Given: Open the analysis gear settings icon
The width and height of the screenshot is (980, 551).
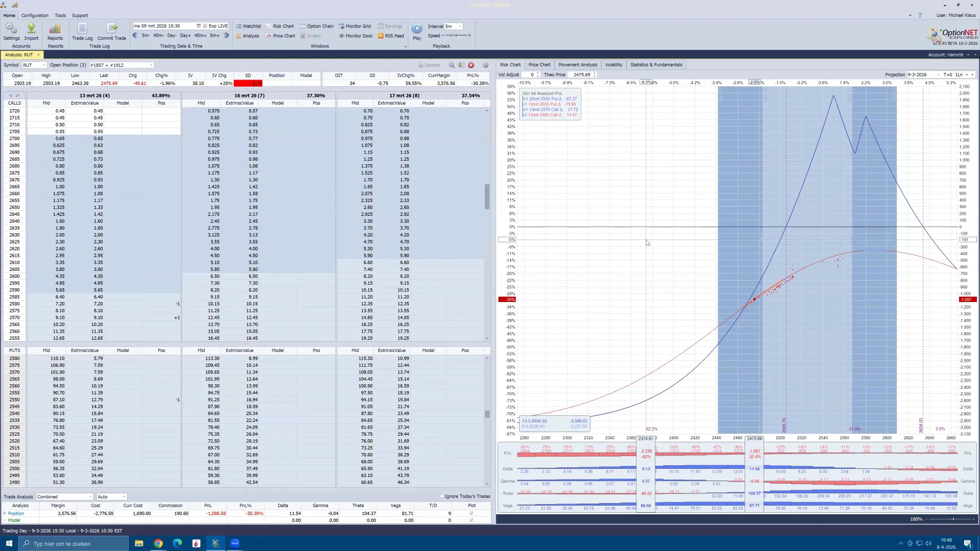Looking at the screenshot, I should click(x=485, y=65).
